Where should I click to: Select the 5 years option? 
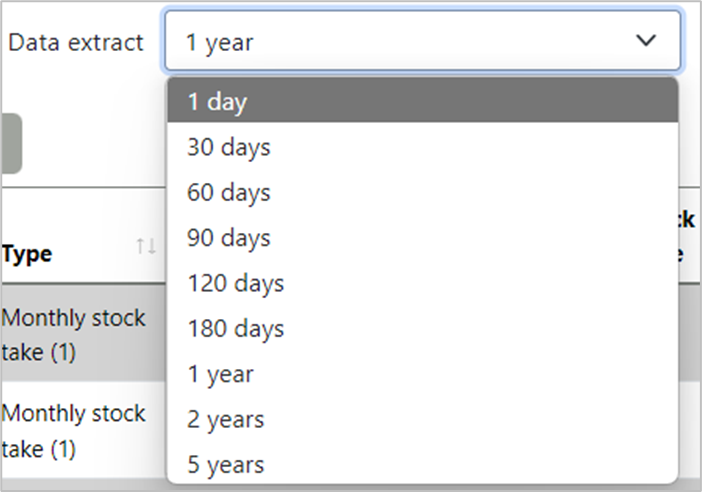point(422,464)
